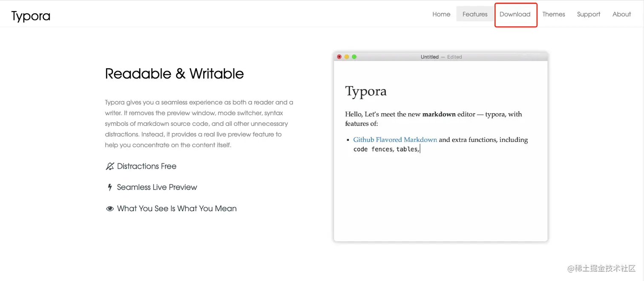644x281 pixels.
Task: Click the eye icon beside What You See
Action: (x=110, y=209)
